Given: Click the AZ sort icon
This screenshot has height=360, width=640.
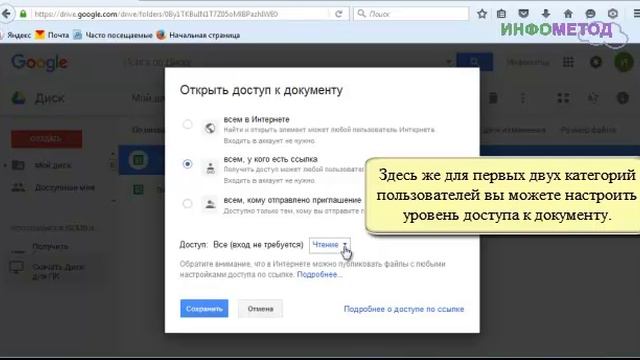Looking at the screenshot, I should tap(593, 98).
